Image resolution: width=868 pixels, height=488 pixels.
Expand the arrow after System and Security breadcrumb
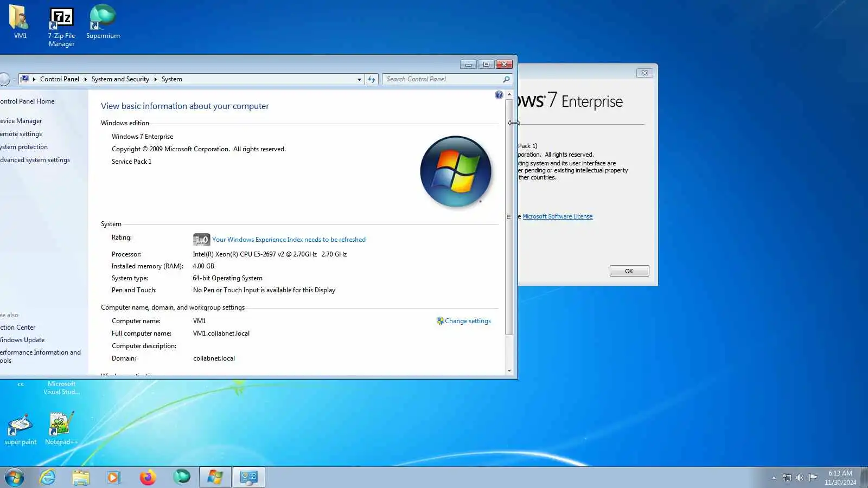tap(155, 79)
